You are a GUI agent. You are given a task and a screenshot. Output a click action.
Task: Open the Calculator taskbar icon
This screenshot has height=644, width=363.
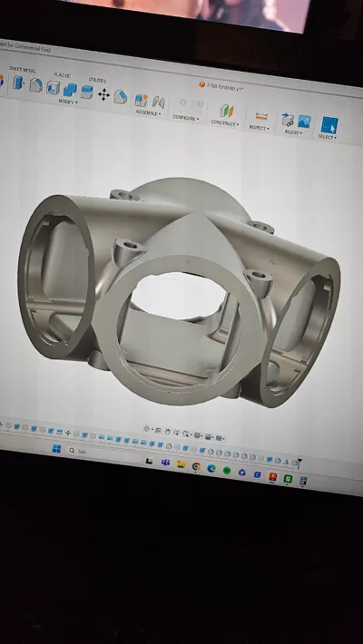coord(303,481)
